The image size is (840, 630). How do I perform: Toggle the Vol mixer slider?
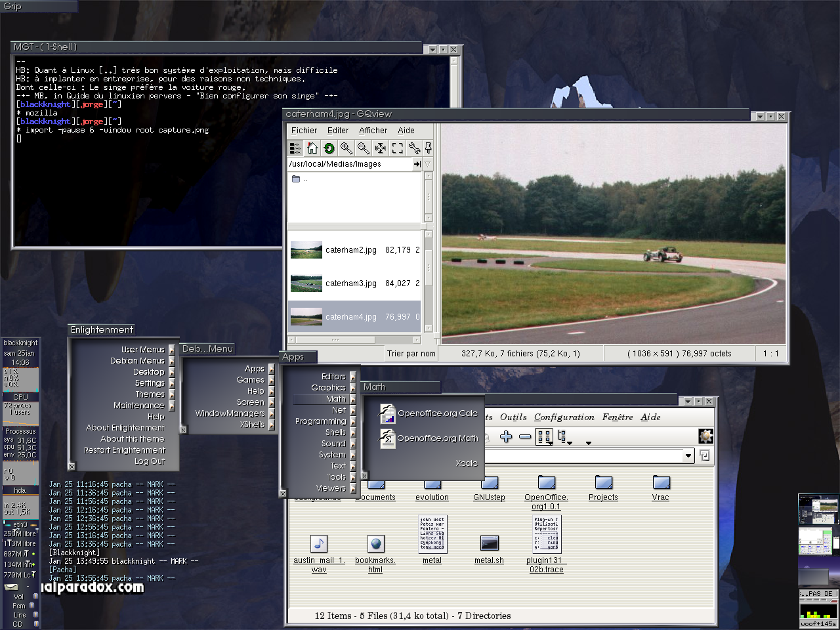[35, 597]
